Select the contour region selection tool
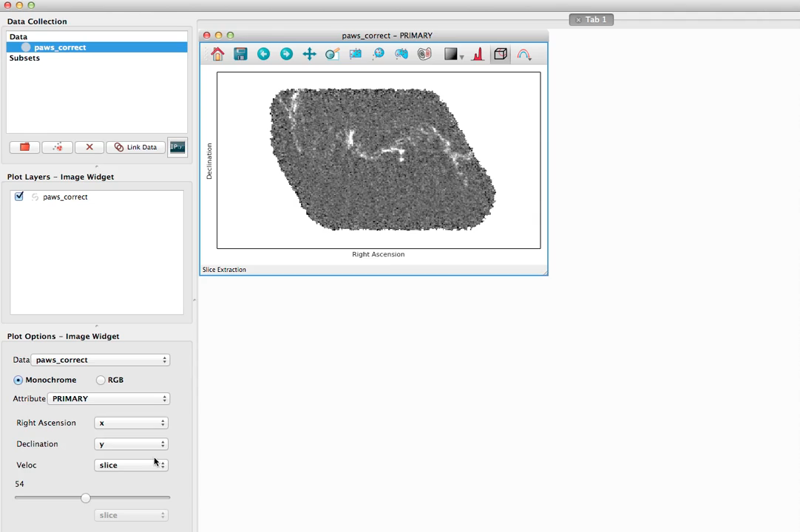800x532 pixels. (424, 54)
